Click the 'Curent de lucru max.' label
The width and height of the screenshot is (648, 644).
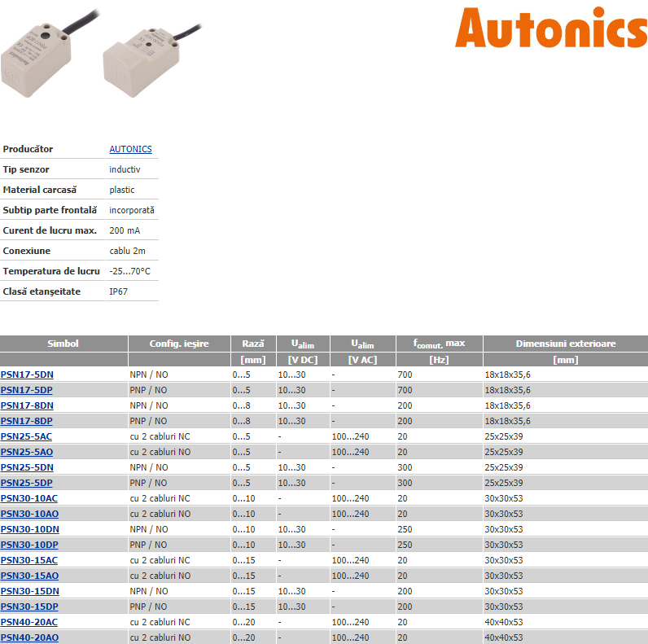[50, 230]
